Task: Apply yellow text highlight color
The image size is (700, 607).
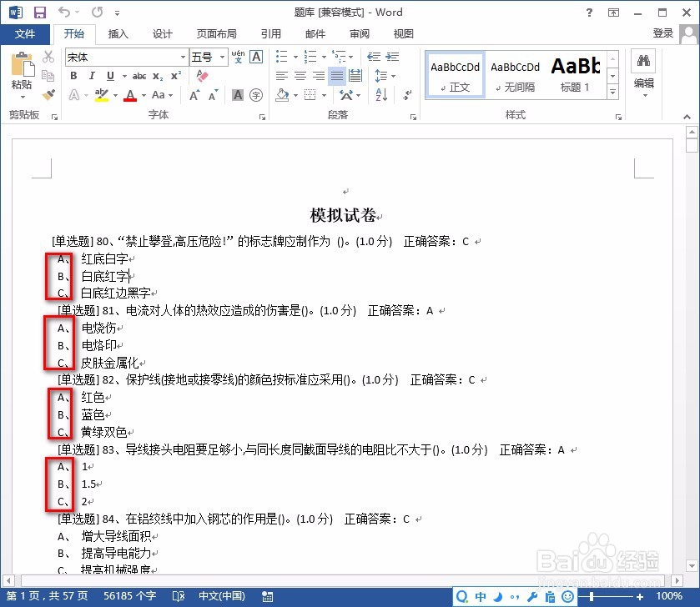Action: coord(102,95)
